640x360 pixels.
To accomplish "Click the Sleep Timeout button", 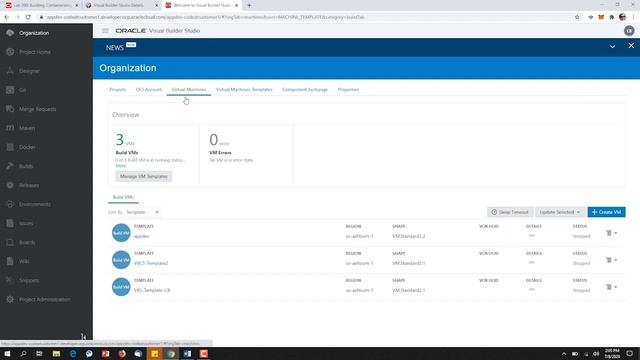I will click(510, 212).
